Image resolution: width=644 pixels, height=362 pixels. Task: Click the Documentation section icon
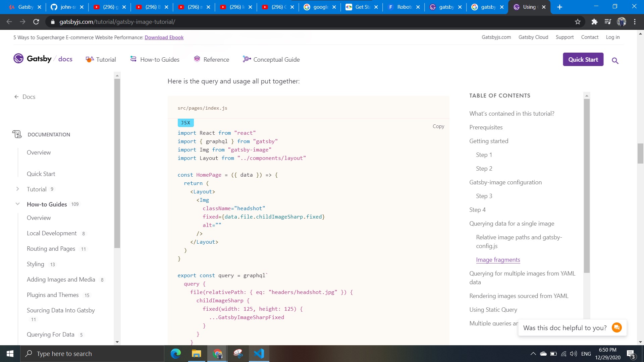tap(17, 134)
